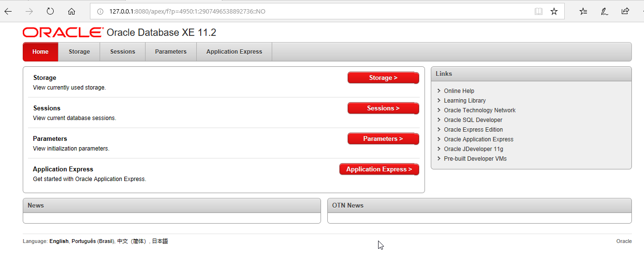The height and width of the screenshot is (258, 644).
Task: Open the Oracle SQL Developer link
Action: coord(473,120)
